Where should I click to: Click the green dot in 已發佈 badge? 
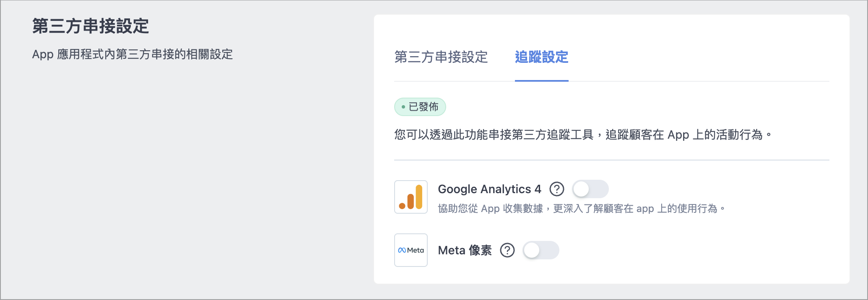[403, 107]
